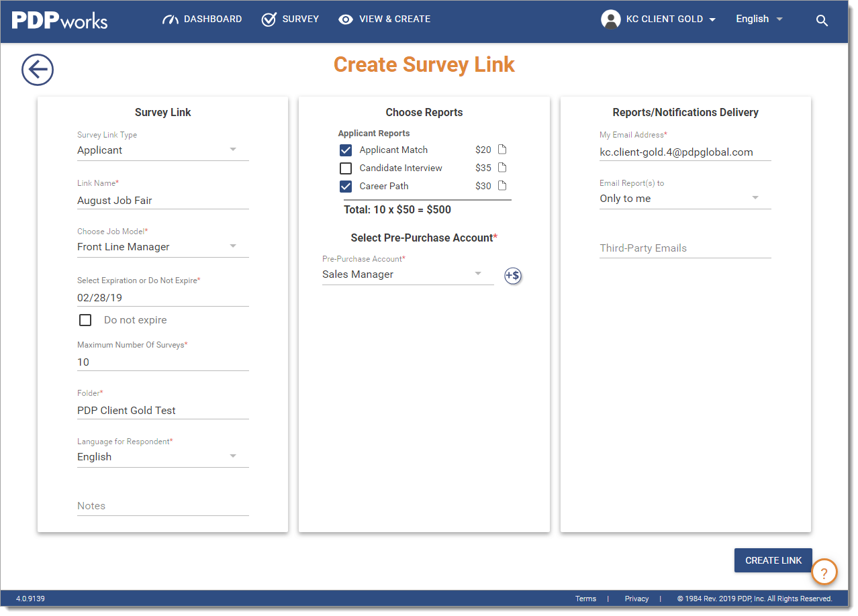Open the Email Report(s) to dropdown

[755, 198]
